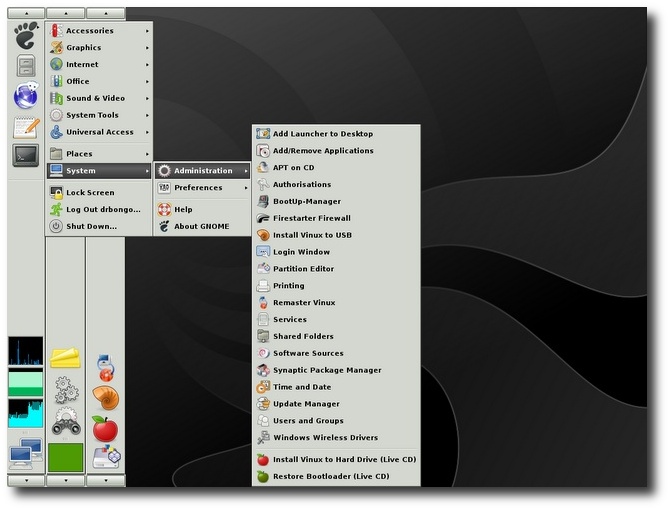Click third panel's bottom hide arrow button
This screenshot has height=510, width=670.
coord(106,481)
